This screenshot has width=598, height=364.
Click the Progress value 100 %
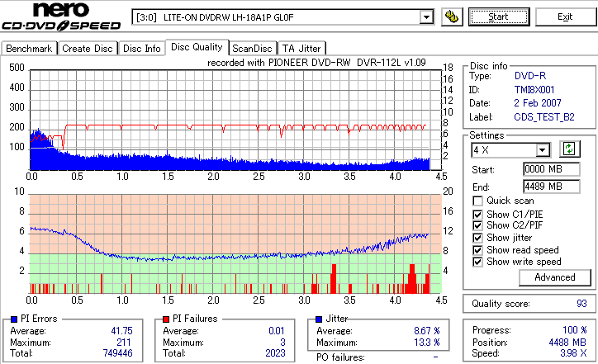click(574, 330)
